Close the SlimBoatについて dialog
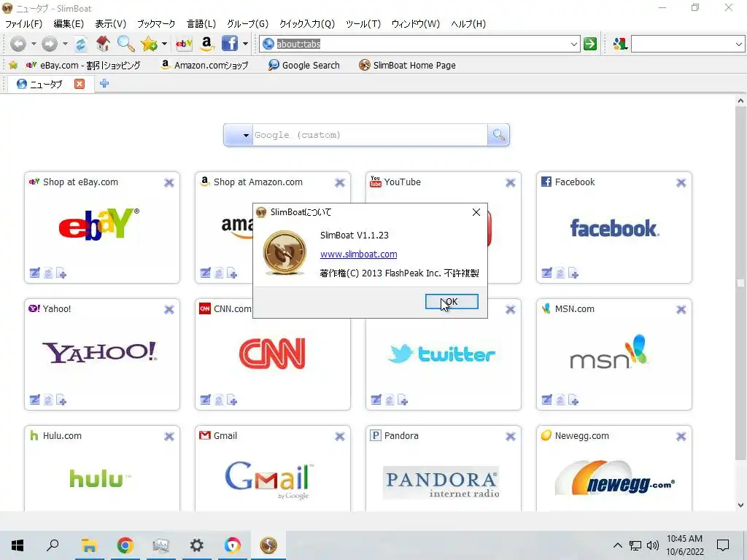Viewport: 747px width, 560px height. click(476, 212)
